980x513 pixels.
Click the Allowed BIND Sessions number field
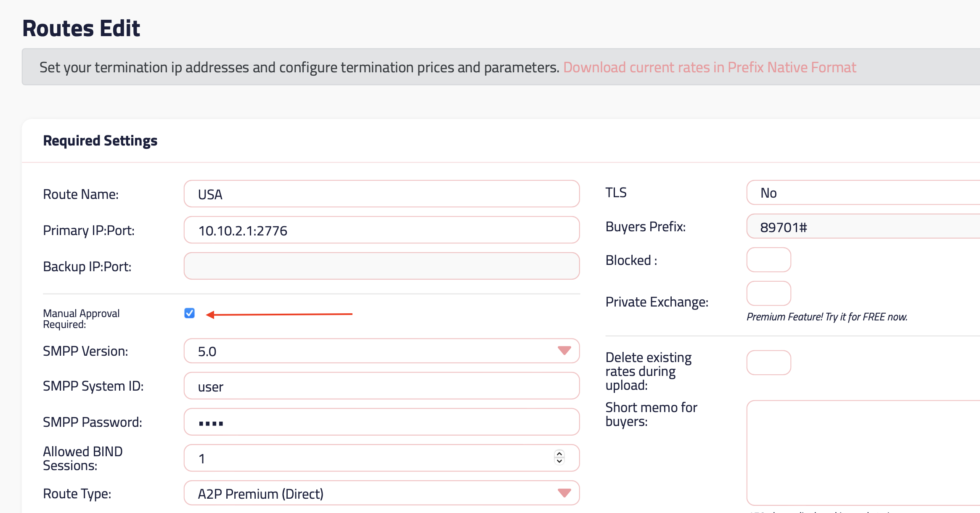tap(370, 458)
